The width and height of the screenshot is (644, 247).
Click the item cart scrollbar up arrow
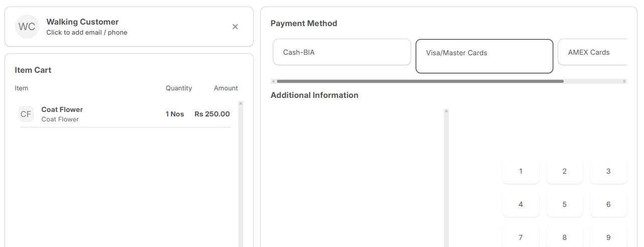(241, 103)
